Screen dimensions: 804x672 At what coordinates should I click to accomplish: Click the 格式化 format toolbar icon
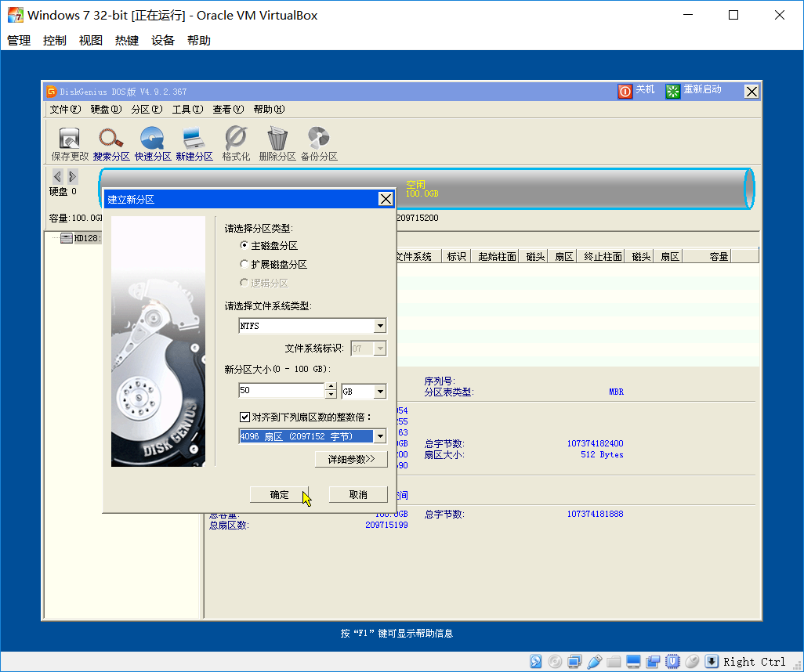click(236, 138)
